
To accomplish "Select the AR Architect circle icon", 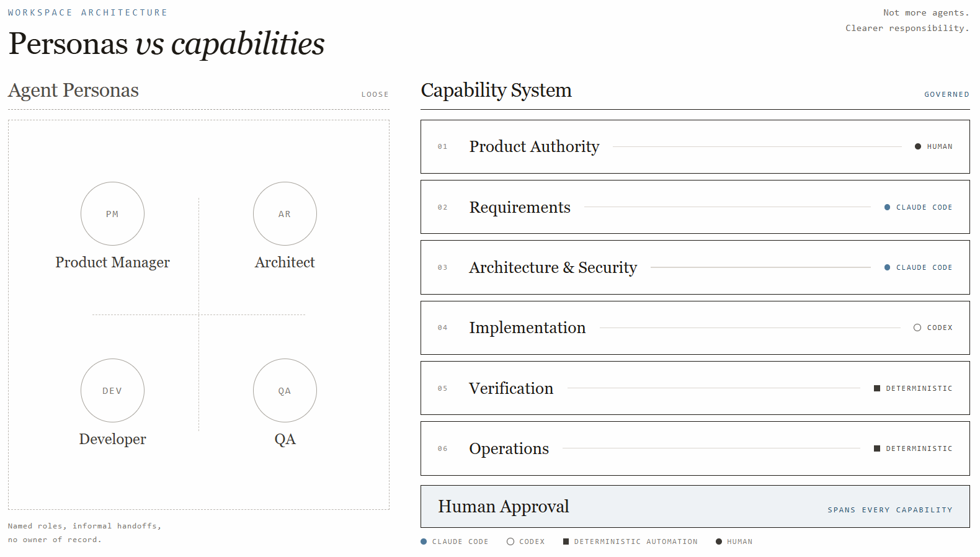I will (285, 213).
